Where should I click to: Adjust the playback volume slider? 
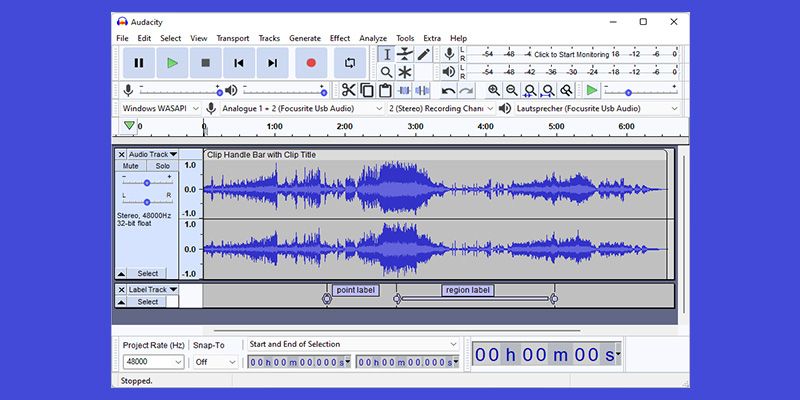click(284, 90)
